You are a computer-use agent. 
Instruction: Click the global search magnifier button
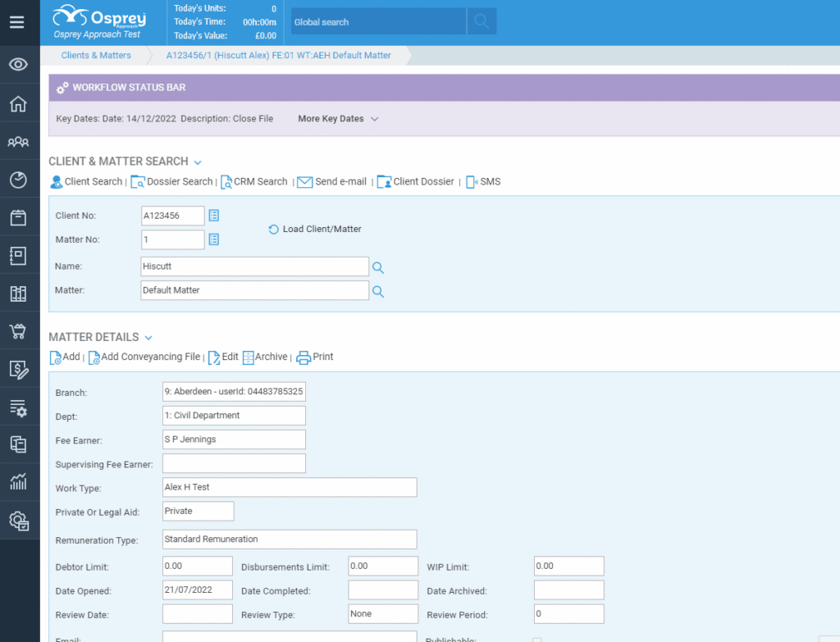[482, 21]
